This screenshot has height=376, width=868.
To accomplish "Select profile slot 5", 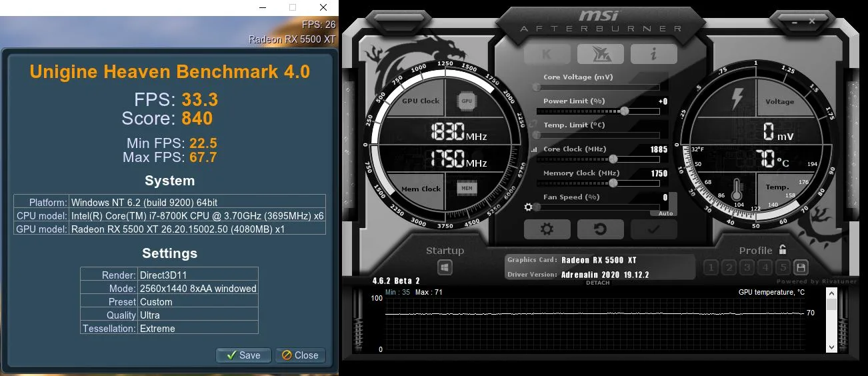I will [783, 268].
